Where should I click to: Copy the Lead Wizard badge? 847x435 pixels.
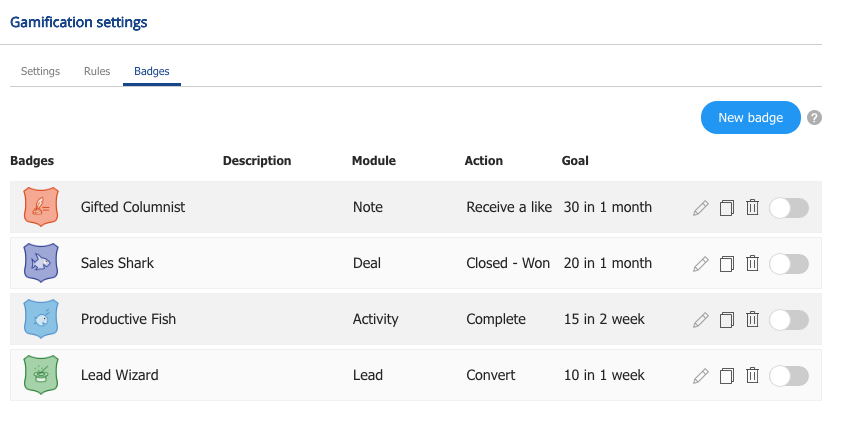(727, 376)
